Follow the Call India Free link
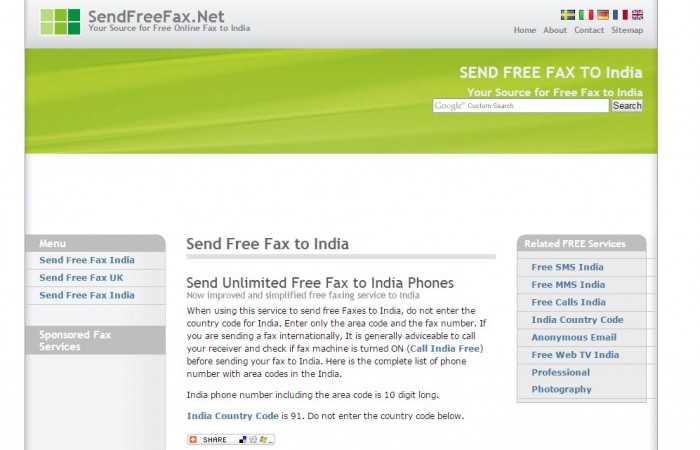 [445, 349]
